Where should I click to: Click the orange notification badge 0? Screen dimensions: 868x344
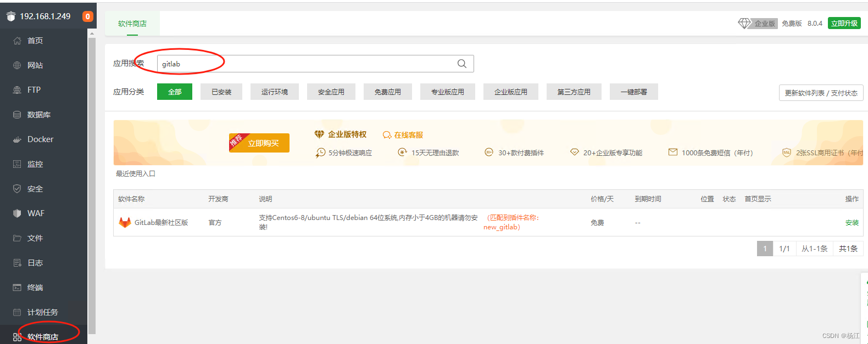87,16
